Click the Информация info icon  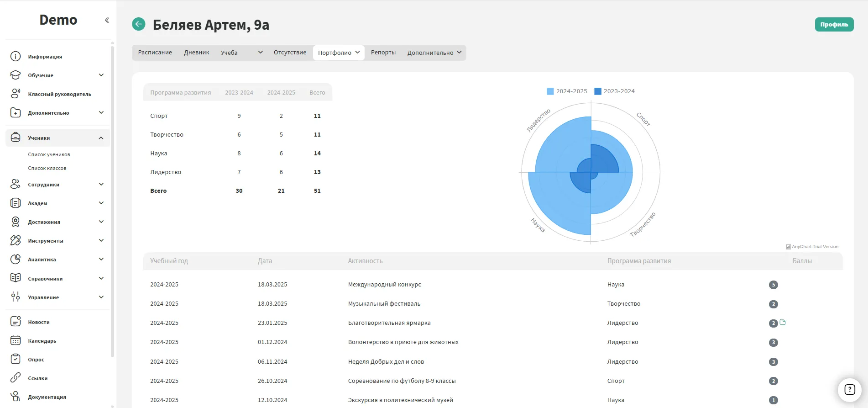tap(16, 56)
